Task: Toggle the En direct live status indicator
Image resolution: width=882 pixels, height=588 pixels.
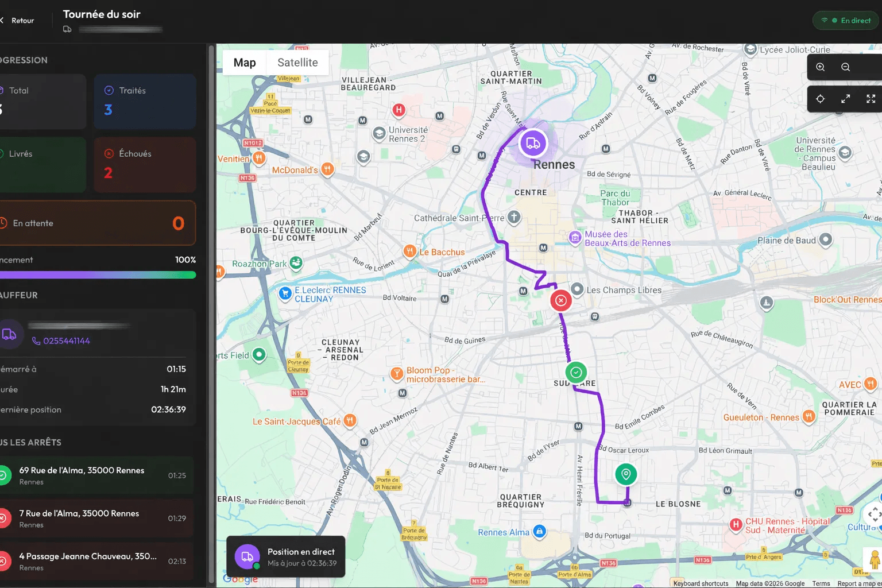Action: click(845, 20)
